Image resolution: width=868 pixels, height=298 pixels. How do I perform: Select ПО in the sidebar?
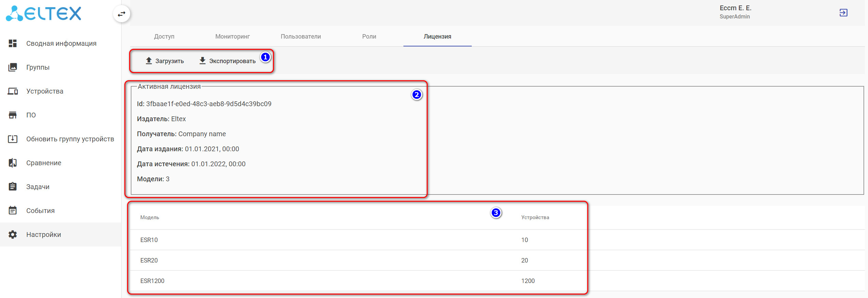61,115
